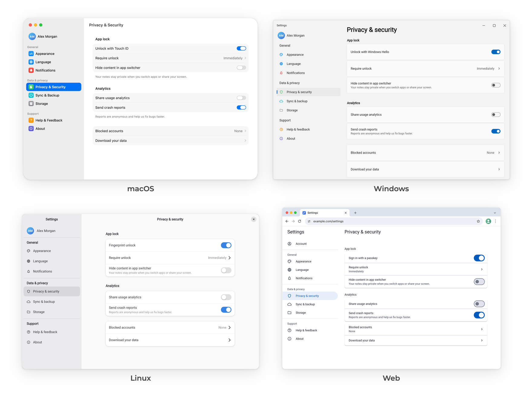Open new browser tab with plus button
The image size is (532, 397).
coord(355,213)
